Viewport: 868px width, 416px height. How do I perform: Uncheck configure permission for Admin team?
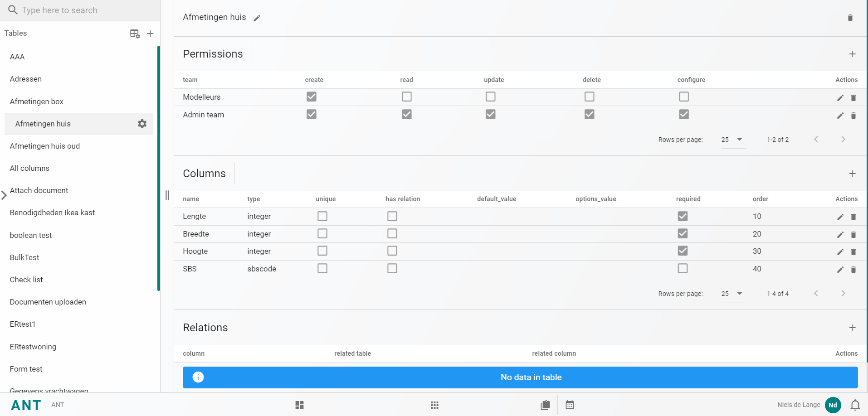pyautogui.click(x=683, y=114)
